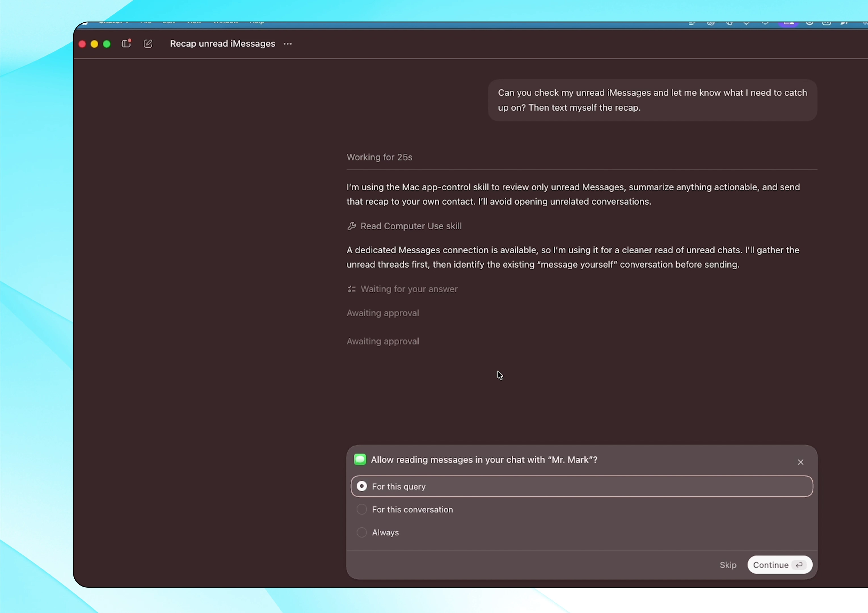
Task: Minimize the window using the yellow button
Action: point(94,44)
